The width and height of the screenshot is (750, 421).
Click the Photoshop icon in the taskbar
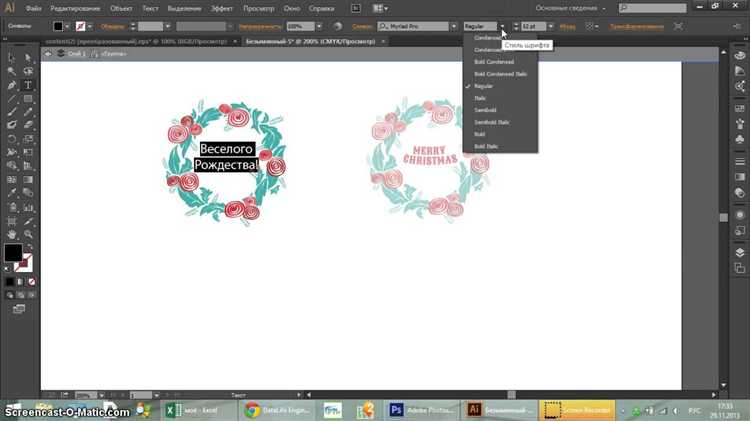pos(396,410)
